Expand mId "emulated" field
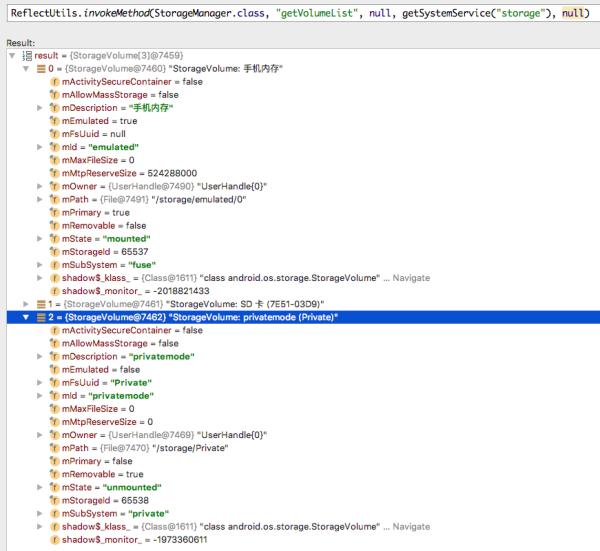 (x=39, y=147)
